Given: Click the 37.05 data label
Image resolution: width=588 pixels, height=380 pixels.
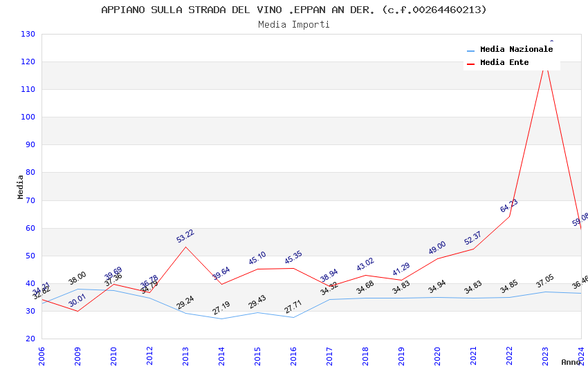Looking at the screenshot, I should point(545,281).
